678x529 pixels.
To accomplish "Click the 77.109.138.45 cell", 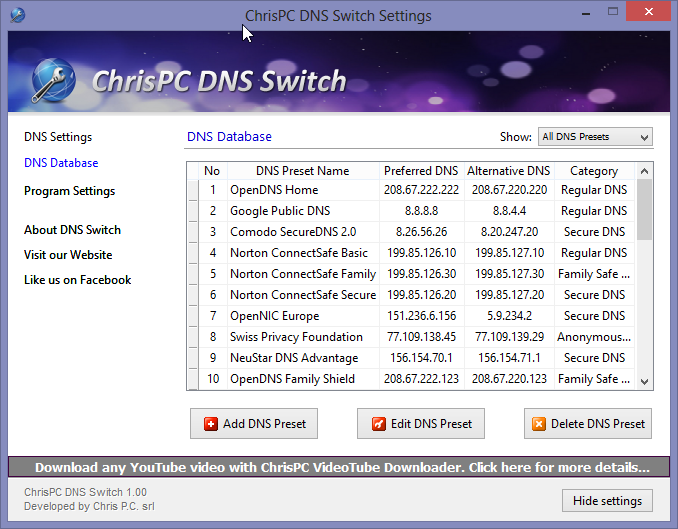I will 422,337.
